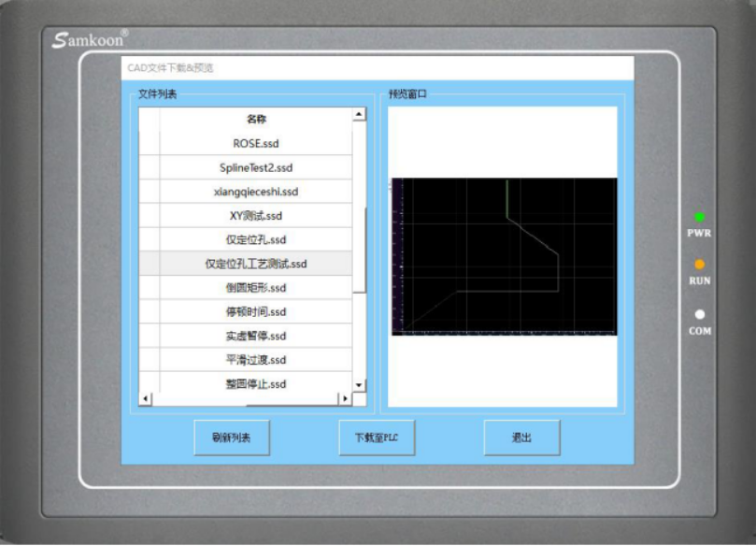This screenshot has width=756, height=546.
Task: Click the vertical scrollbar down arrow
Action: [x=358, y=387]
